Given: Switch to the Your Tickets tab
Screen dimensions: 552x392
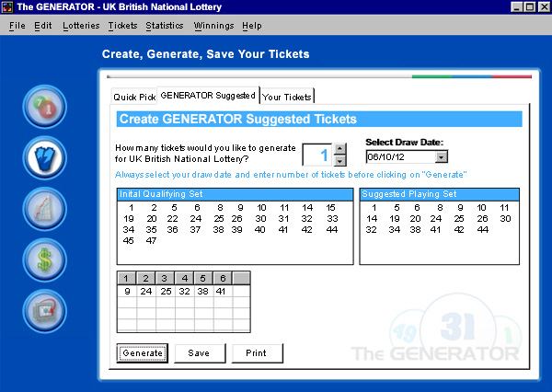Looking at the screenshot, I should point(287,97).
